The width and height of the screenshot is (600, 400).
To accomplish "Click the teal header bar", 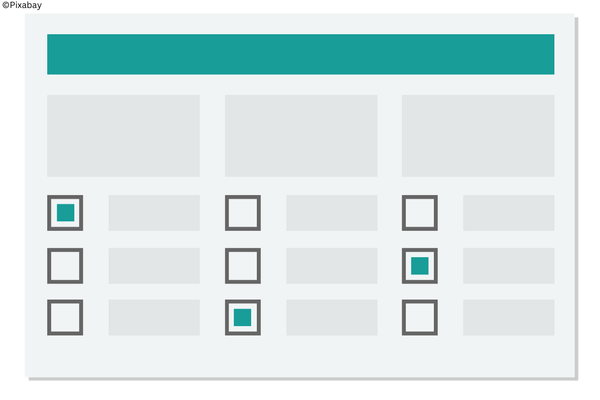I will coord(300,54).
